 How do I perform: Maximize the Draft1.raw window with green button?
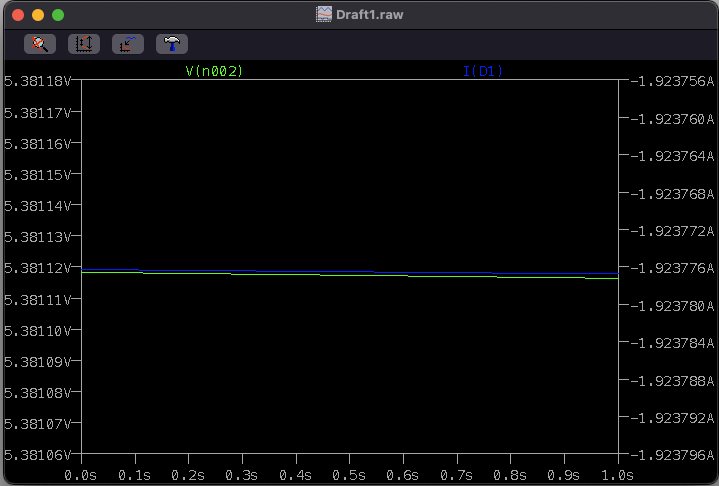pos(58,15)
